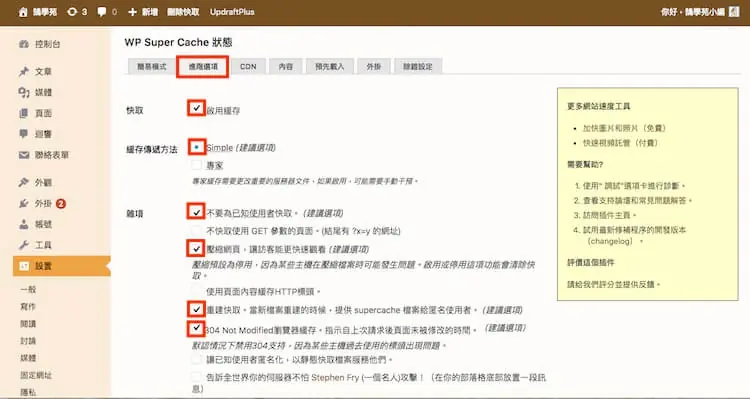The width and height of the screenshot is (750, 399).
Task: Switch to the 除錯設定 Debug tab
Action: [418, 67]
